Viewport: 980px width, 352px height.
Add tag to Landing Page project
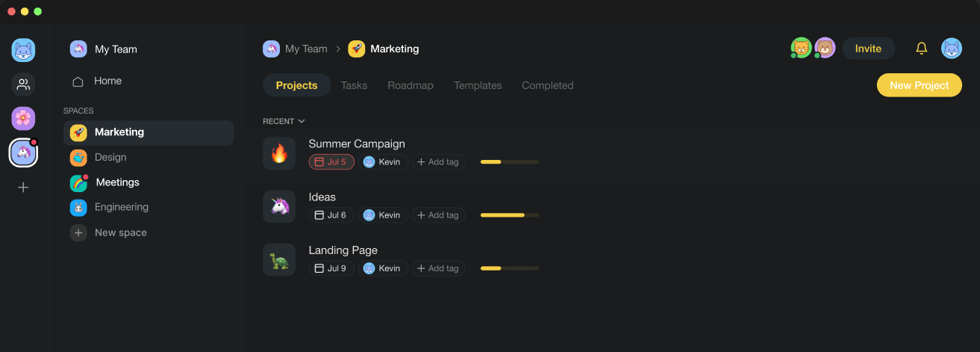coord(438,268)
